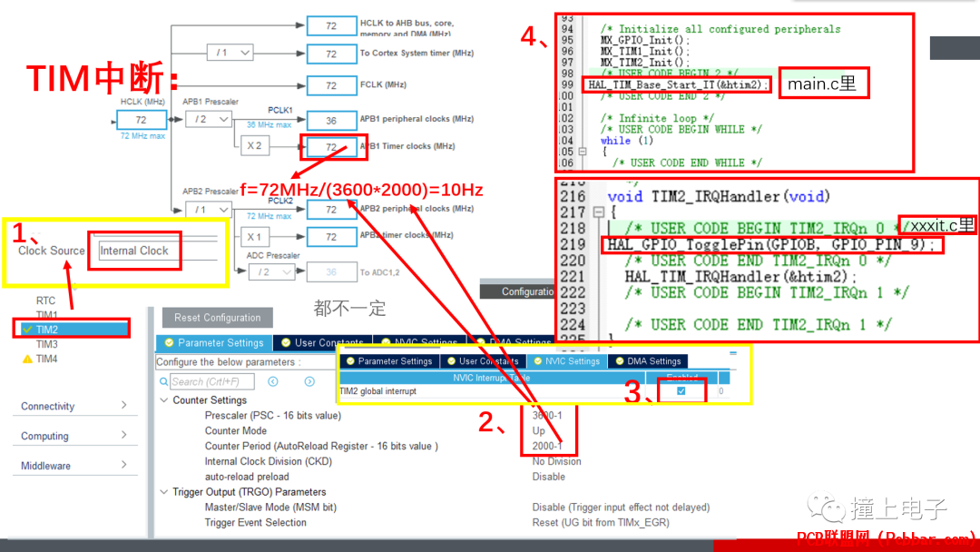This screenshot has height=552, width=980.
Task: Click the Configuration panel header
Action: [x=517, y=291]
